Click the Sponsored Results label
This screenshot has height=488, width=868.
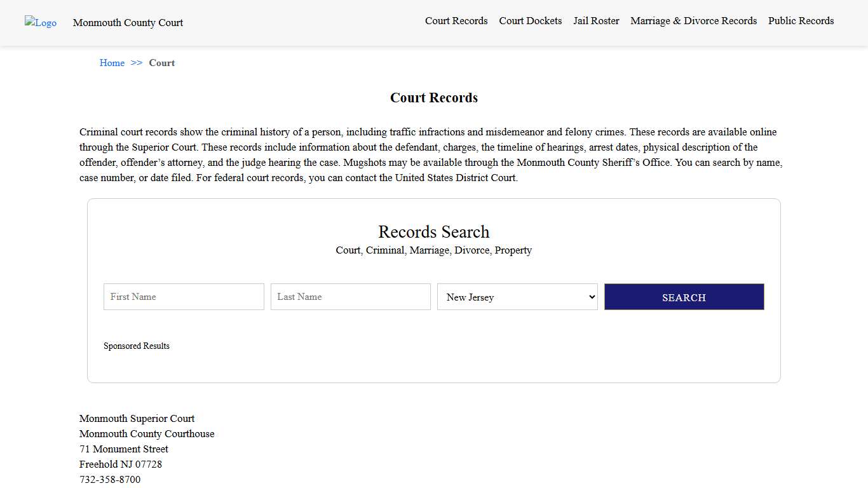[x=137, y=346]
